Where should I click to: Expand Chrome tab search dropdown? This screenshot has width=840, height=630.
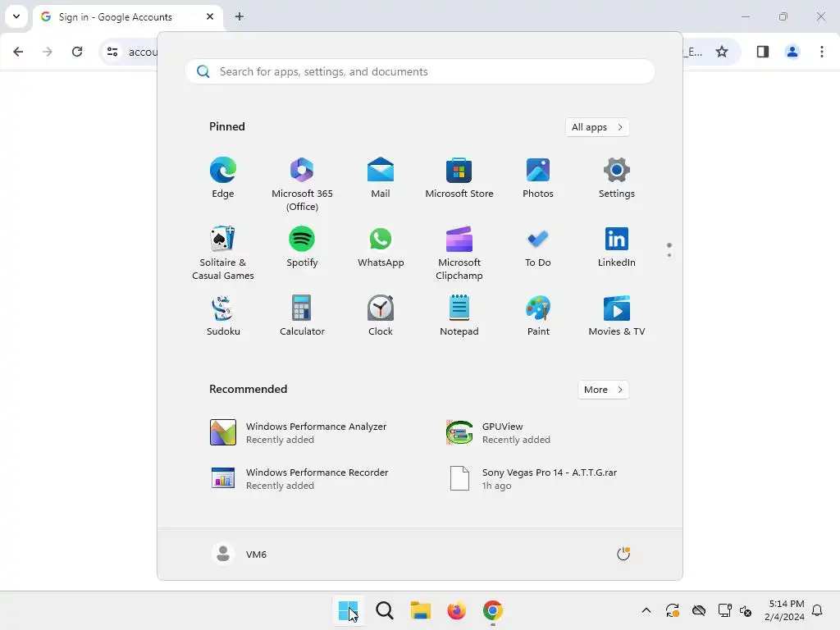16,16
